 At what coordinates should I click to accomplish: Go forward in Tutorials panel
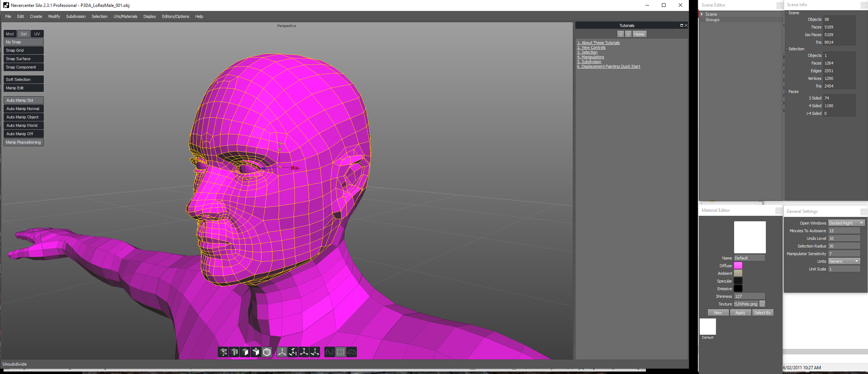[x=628, y=34]
